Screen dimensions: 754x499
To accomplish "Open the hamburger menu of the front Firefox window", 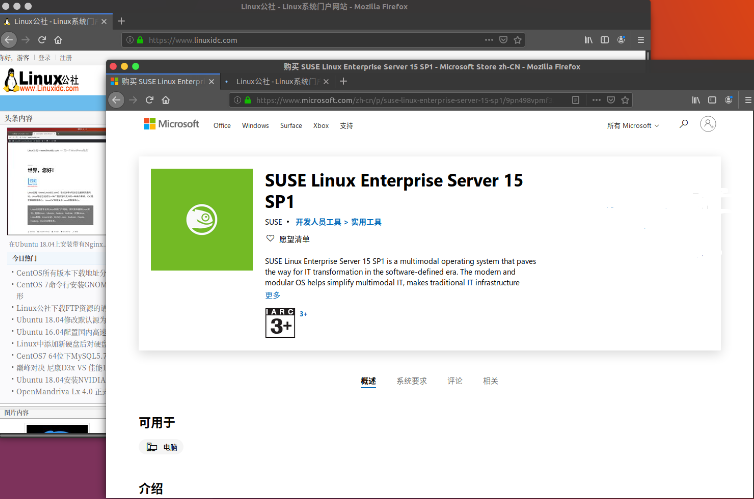I will click(x=748, y=100).
